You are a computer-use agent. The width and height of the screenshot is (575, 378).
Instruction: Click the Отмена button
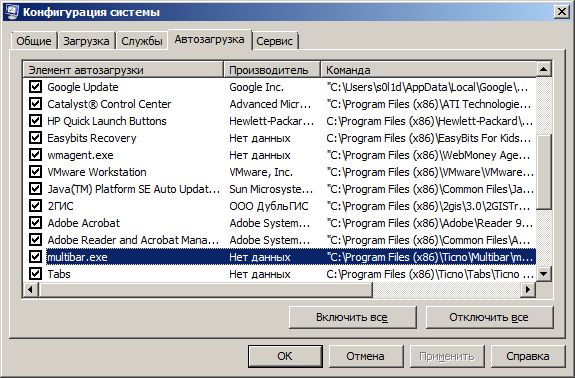click(x=365, y=356)
